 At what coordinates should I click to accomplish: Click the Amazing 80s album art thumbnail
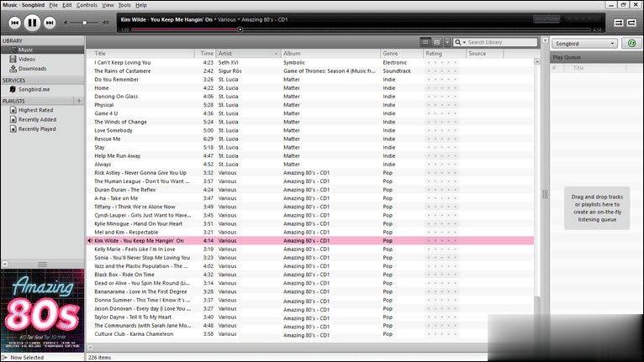[42, 310]
